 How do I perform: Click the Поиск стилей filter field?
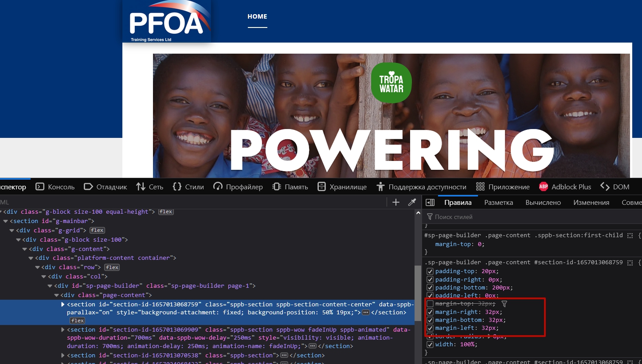(488, 217)
